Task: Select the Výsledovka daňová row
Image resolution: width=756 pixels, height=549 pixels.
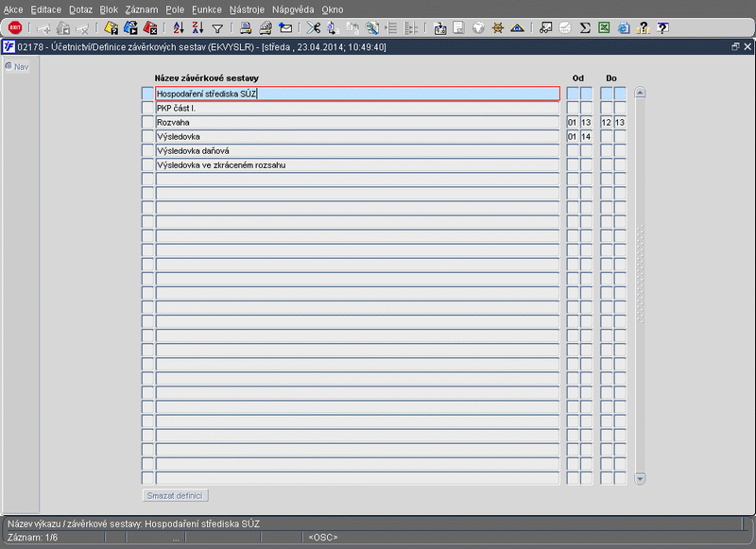Action: 357,151
